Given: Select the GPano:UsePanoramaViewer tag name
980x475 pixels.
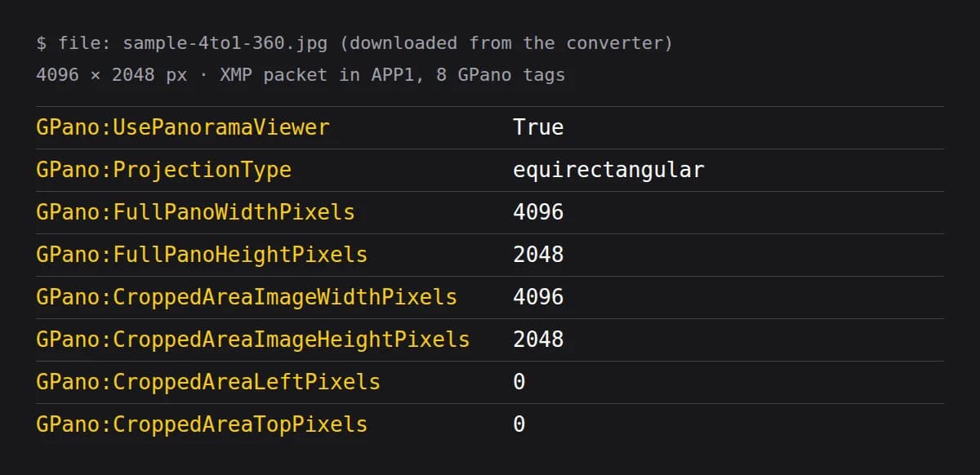Looking at the screenshot, I should tap(183, 127).
